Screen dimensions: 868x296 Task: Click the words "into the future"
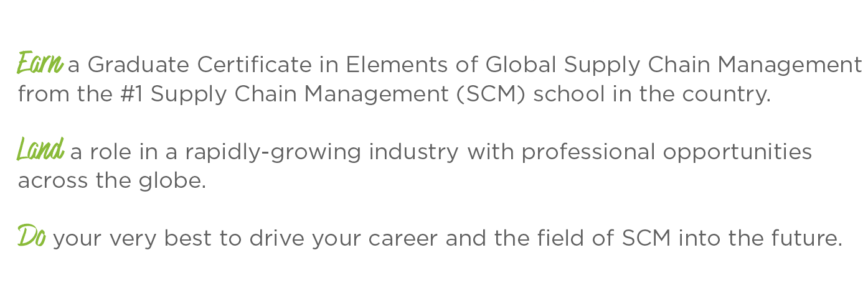point(760,239)
